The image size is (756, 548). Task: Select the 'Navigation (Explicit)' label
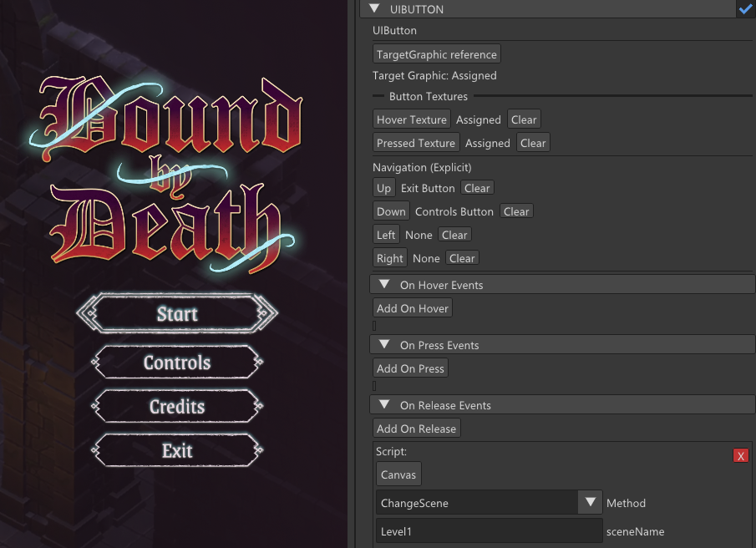click(x=422, y=167)
